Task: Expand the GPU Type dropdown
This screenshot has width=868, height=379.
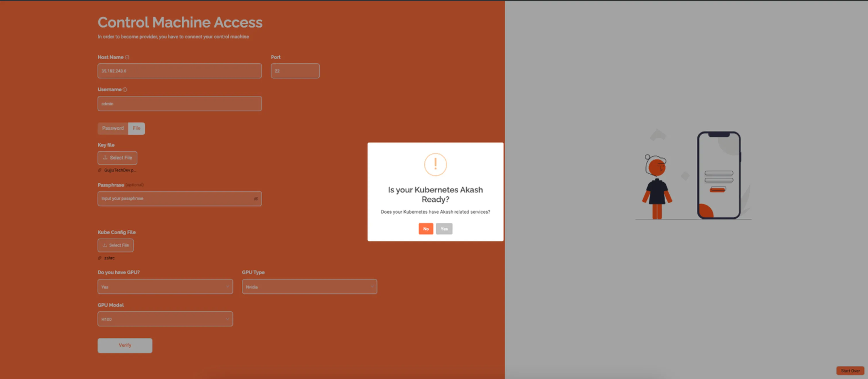Action: [309, 286]
